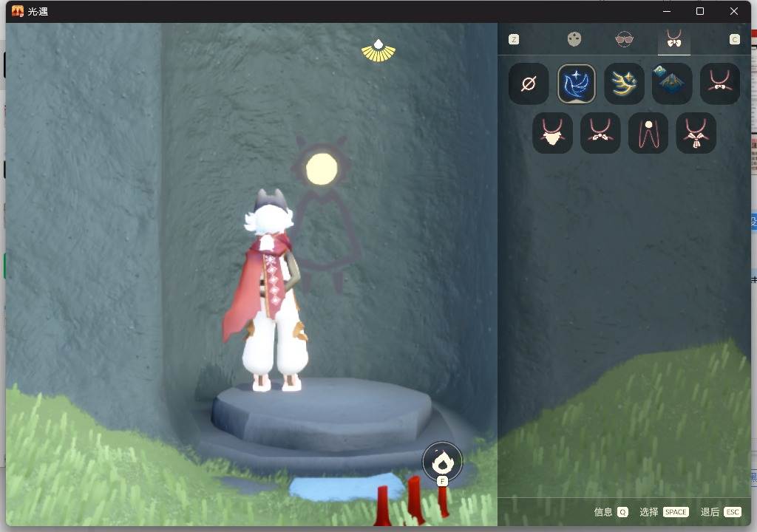The width and height of the screenshot is (757, 532).
Task: Minimize the 光遇 game window
Action: (667, 11)
